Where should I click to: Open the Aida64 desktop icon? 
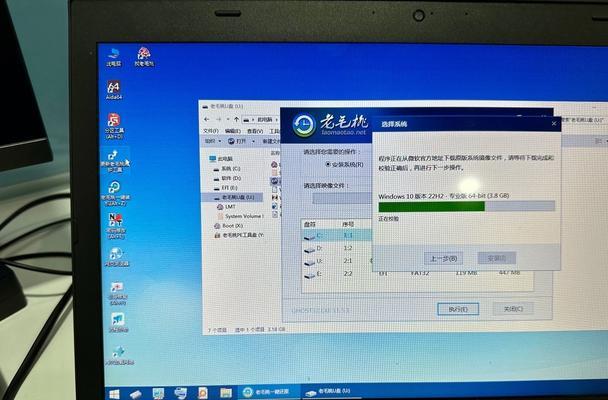point(114,90)
